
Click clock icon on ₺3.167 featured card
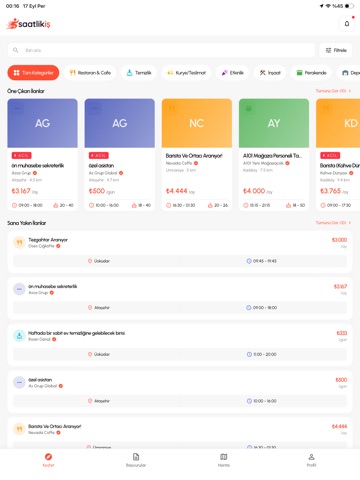coord(14,205)
